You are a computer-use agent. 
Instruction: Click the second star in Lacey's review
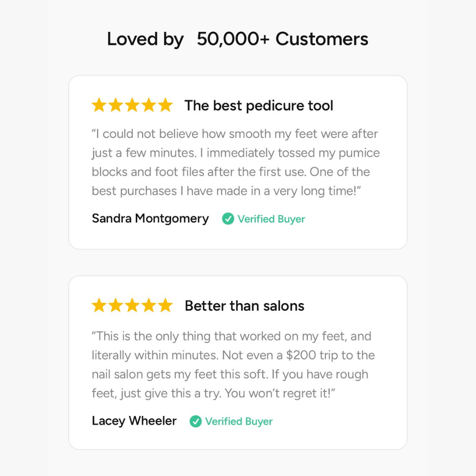click(115, 305)
